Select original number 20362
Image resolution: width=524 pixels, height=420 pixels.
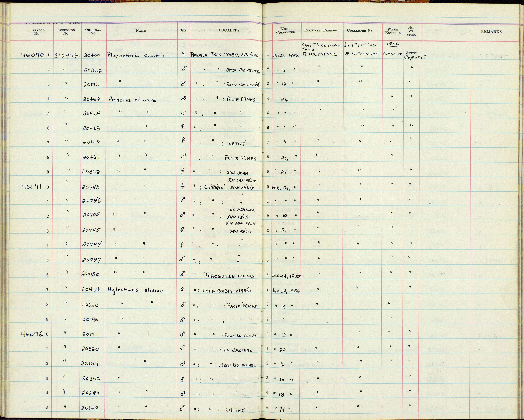point(91,172)
